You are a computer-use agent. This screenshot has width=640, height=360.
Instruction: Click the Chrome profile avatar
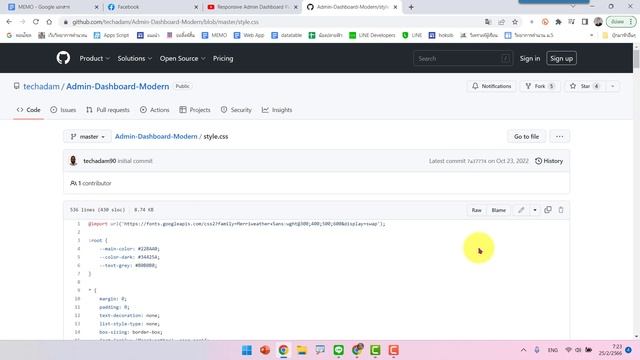click(x=598, y=22)
